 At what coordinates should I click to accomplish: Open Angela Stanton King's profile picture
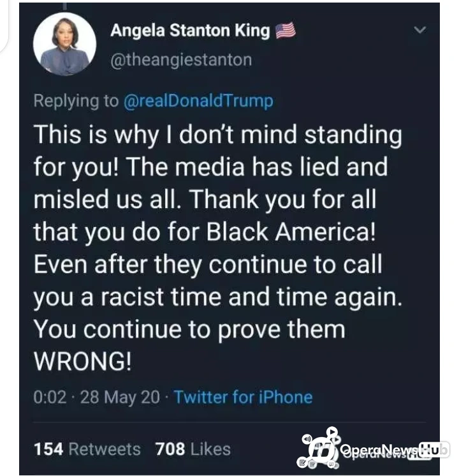[64, 44]
